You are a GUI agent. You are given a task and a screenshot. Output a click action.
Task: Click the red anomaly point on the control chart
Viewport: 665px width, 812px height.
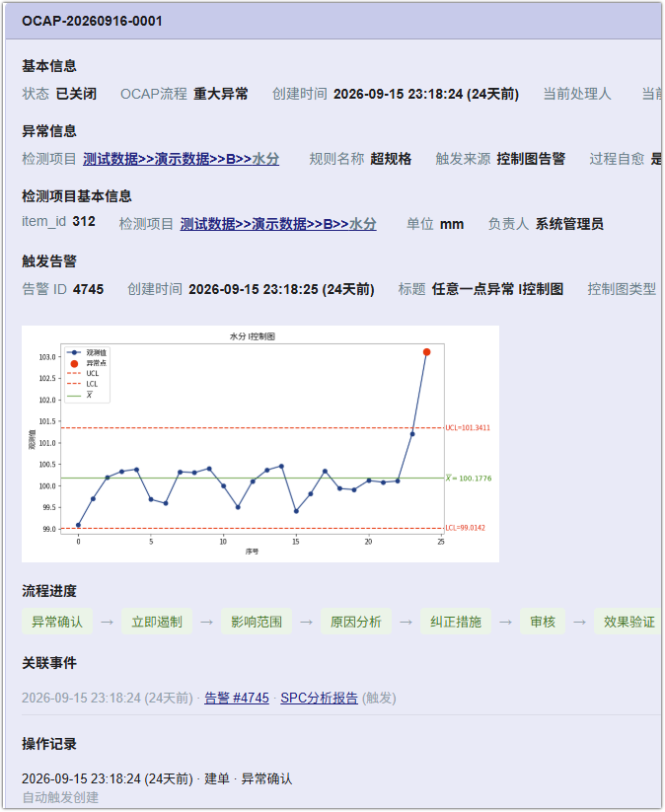427,352
